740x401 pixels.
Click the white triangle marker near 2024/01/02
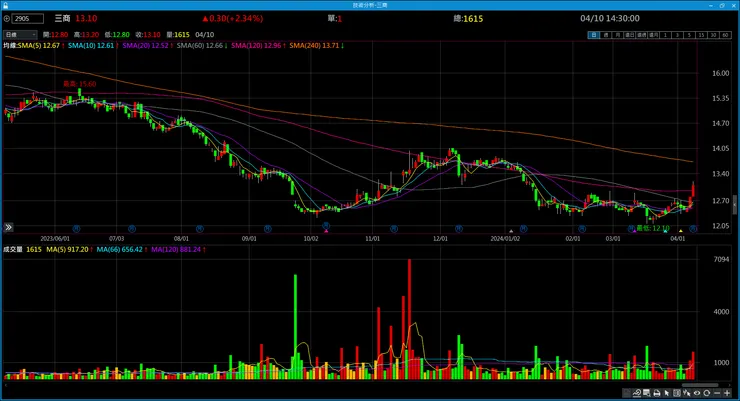(x=511, y=231)
